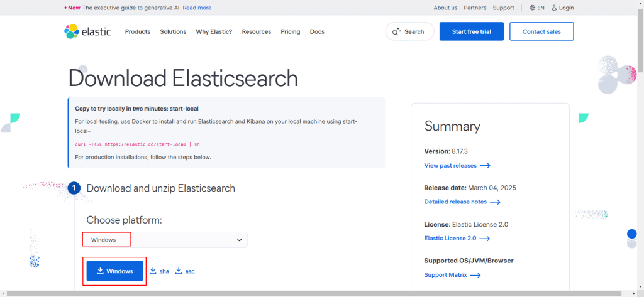Viewport: 644px width, 297px height.
Task: Click the globe EN language icon
Action: tap(533, 8)
